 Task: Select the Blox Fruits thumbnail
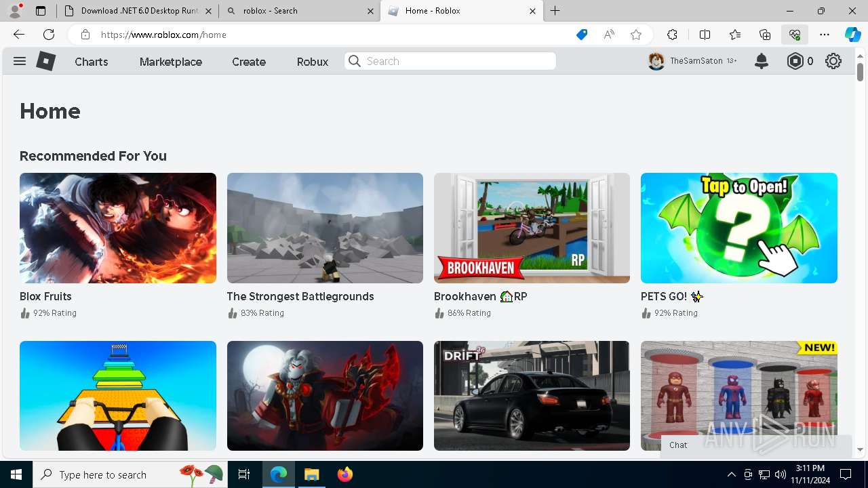[x=118, y=228]
